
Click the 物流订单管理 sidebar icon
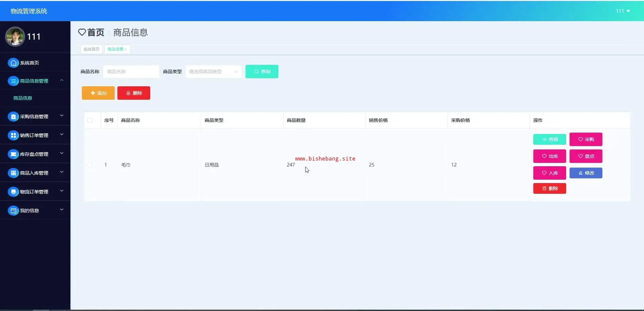[x=13, y=192]
